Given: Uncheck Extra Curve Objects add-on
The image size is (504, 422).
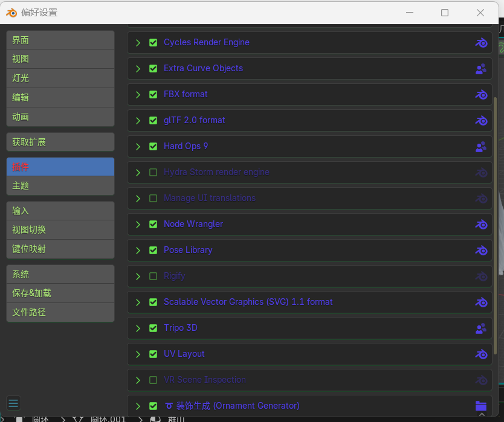Looking at the screenshot, I should 153,68.
